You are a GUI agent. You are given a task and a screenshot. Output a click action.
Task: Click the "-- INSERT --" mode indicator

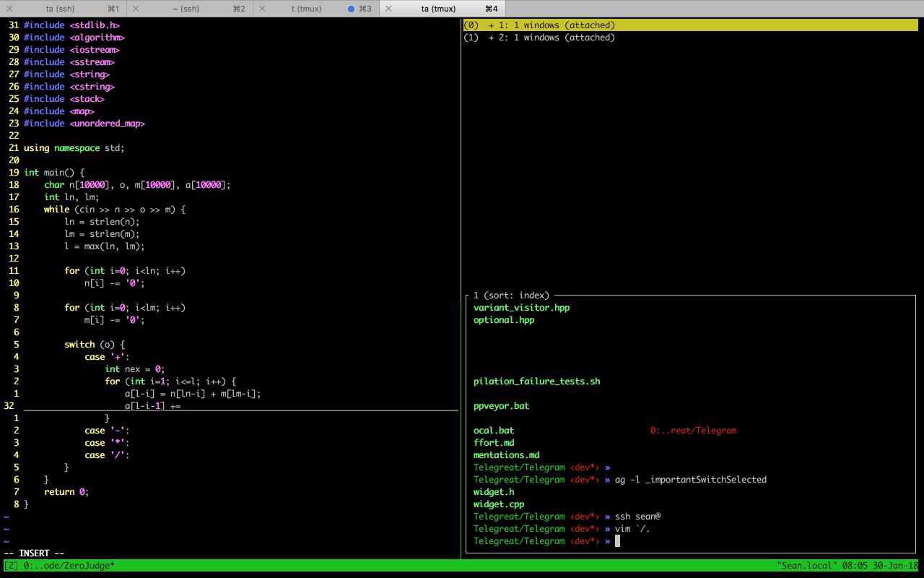pyautogui.click(x=34, y=553)
